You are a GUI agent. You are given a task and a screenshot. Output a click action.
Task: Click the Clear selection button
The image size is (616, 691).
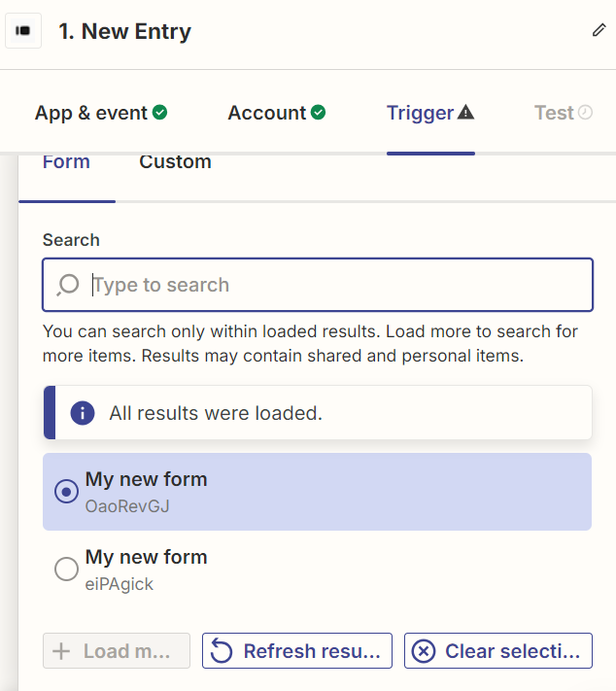click(x=497, y=651)
